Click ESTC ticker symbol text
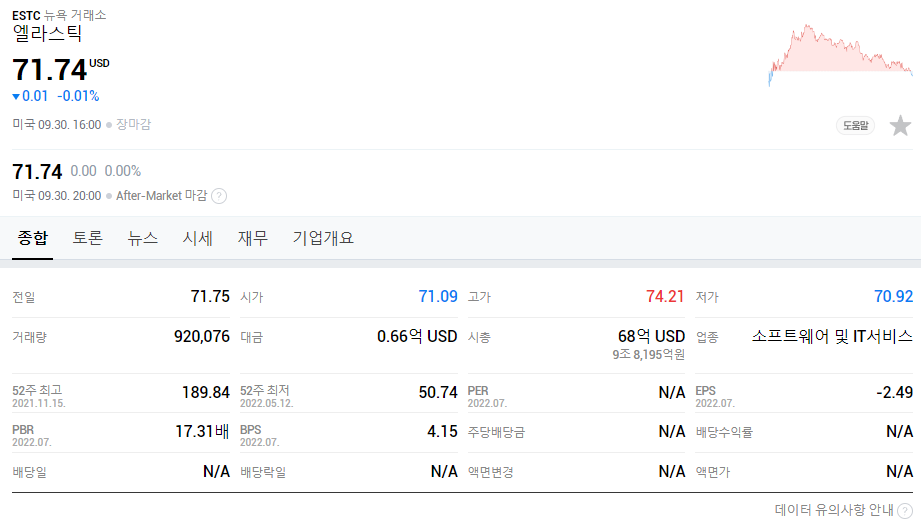Screen dimensions: 921x529 coord(26,16)
